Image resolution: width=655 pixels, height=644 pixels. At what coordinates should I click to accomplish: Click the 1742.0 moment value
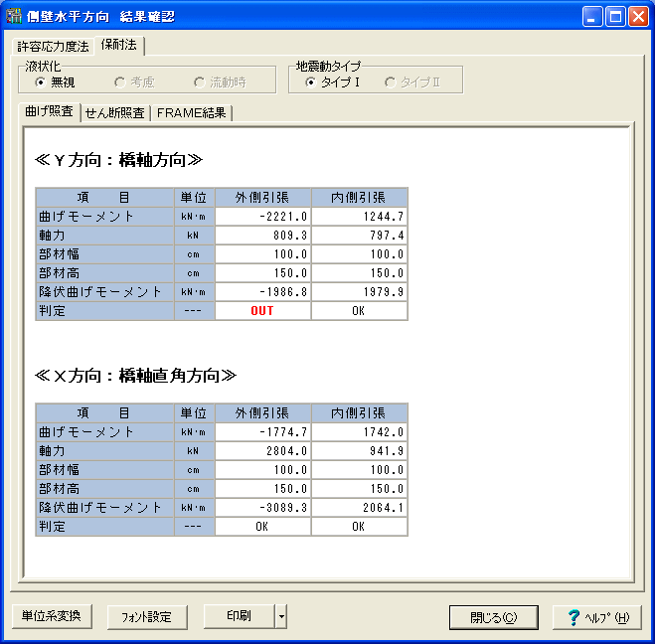(359, 432)
